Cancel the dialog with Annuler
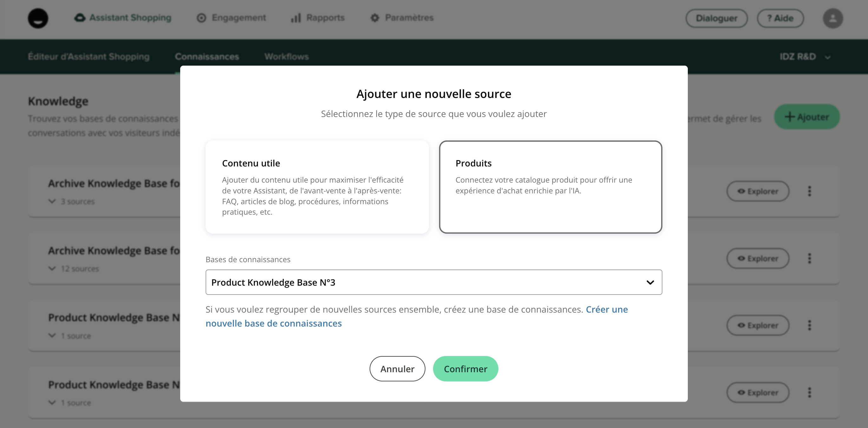Viewport: 868px width, 428px height. coord(397,369)
